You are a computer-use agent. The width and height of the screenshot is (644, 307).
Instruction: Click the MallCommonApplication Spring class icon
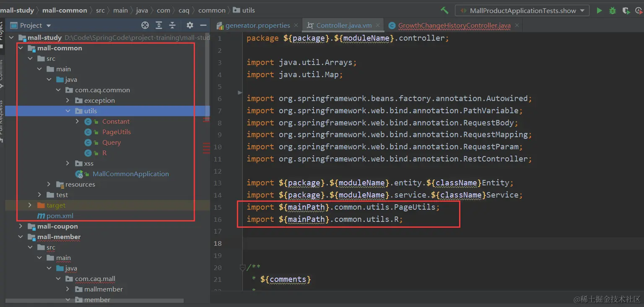tap(79, 174)
